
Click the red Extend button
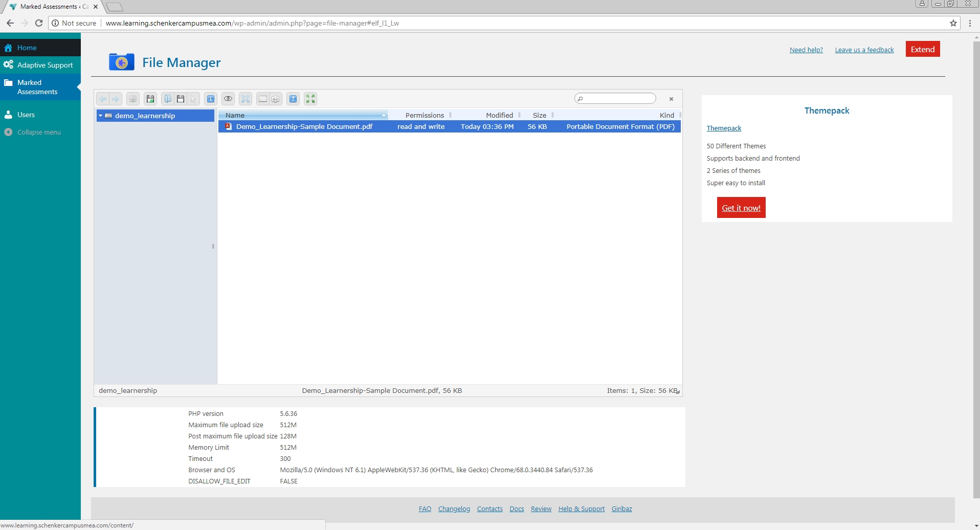coord(922,49)
